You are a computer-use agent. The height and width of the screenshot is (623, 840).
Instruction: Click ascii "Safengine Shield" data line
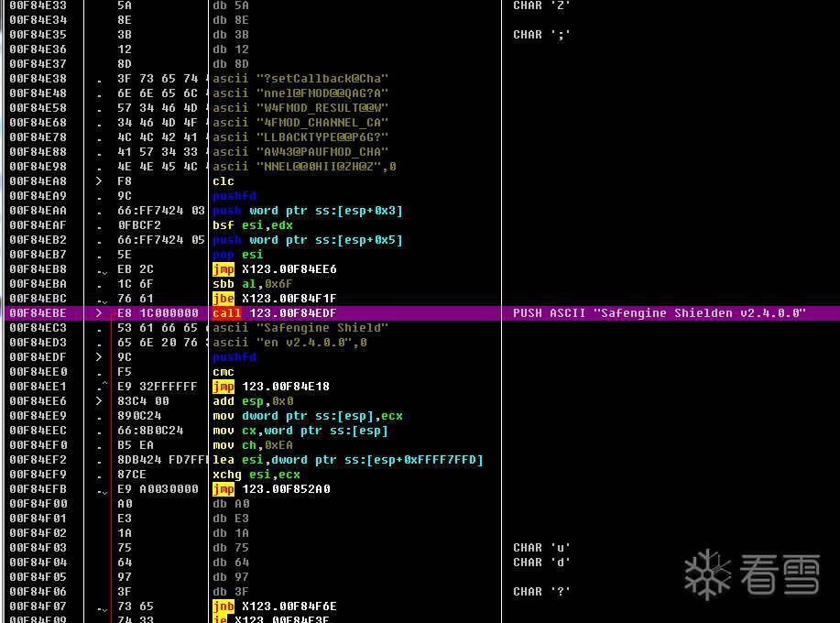[300, 328]
